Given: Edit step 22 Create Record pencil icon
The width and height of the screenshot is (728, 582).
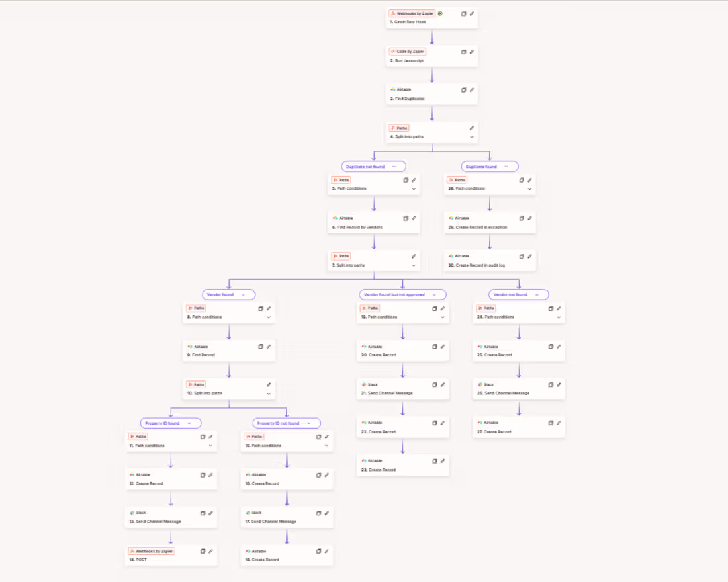Looking at the screenshot, I should [443, 423].
